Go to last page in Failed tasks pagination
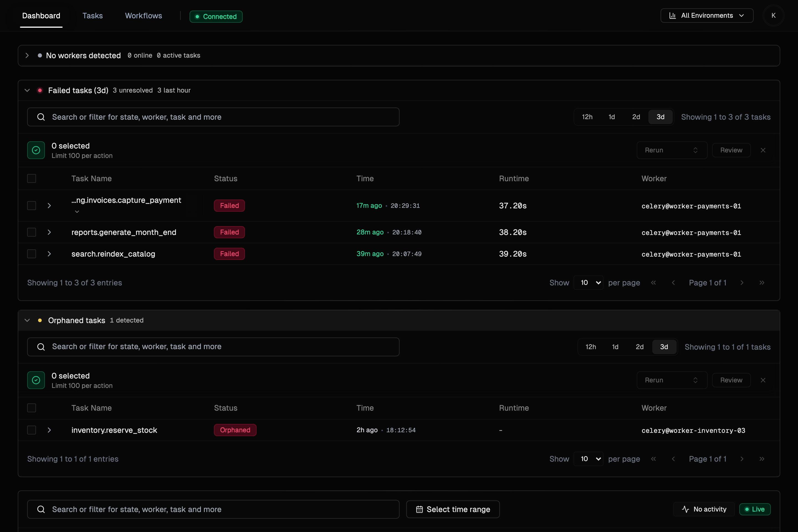The height and width of the screenshot is (532, 798). coord(762,283)
